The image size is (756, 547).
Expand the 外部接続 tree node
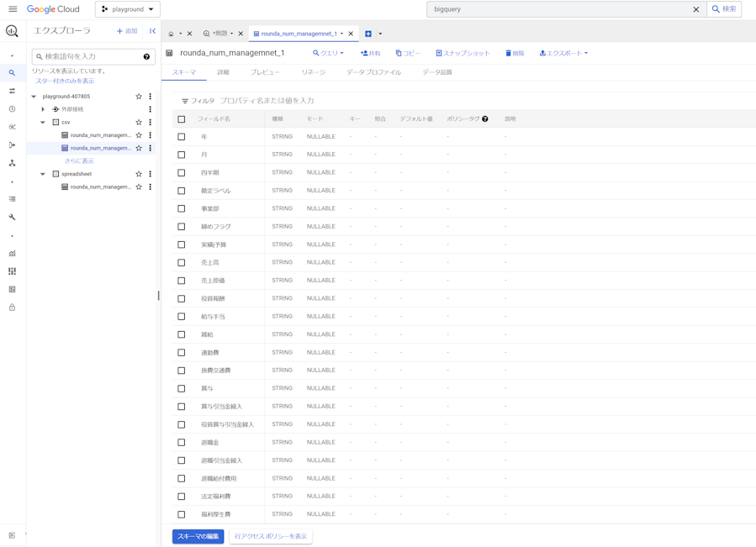[x=44, y=109]
